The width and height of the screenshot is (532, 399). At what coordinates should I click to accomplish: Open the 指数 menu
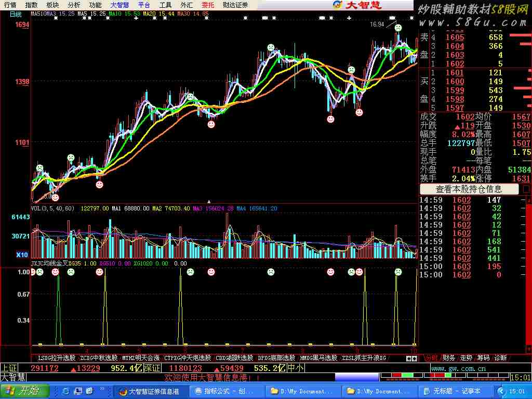click(31, 5)
